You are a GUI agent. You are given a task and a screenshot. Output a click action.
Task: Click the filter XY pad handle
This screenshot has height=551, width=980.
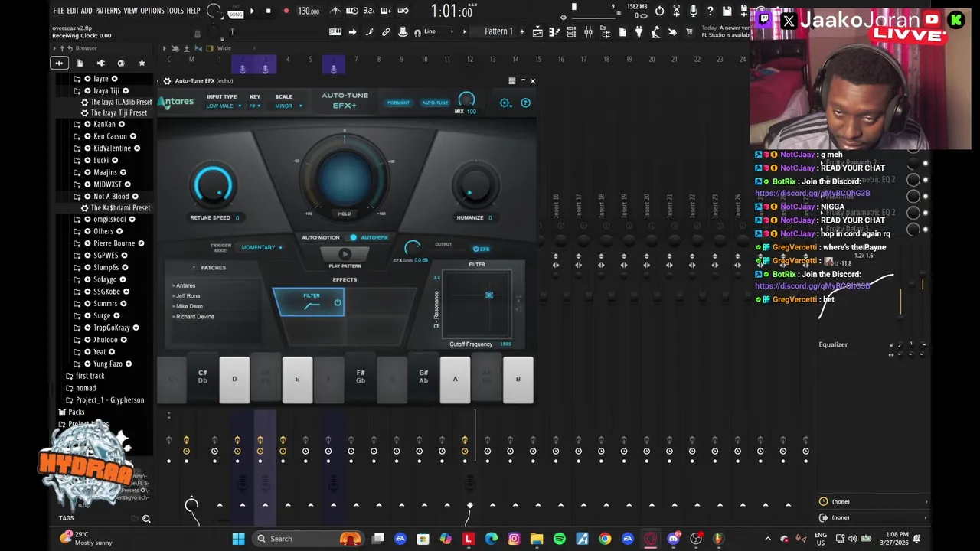point(488,295)
